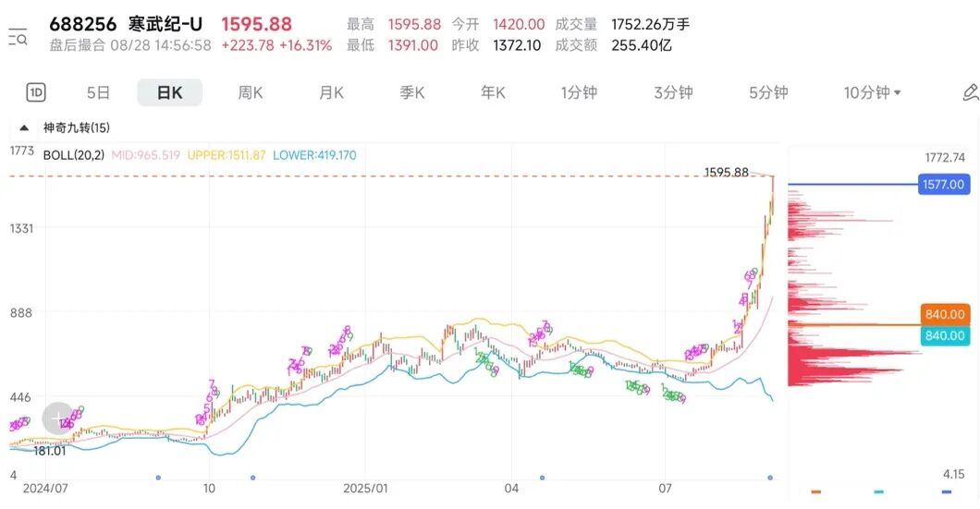Select the 1分钟 interval
Image resolution: width=980 pixels, height=509 pixels.
[579, 92]
